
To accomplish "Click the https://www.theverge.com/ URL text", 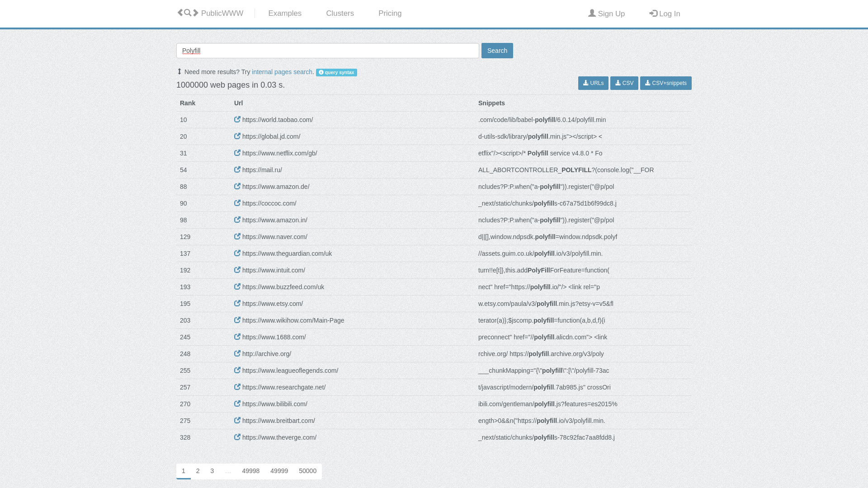I will pos(279,437).
